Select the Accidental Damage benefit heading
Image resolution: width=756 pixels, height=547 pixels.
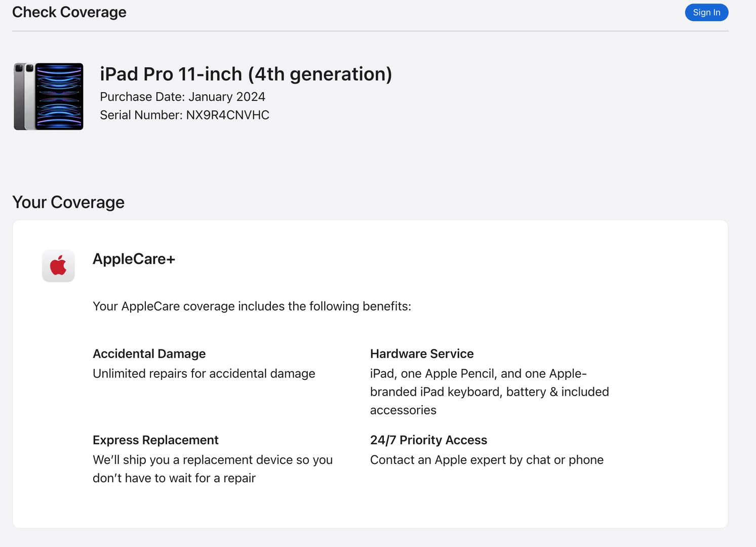pos(149,354)
